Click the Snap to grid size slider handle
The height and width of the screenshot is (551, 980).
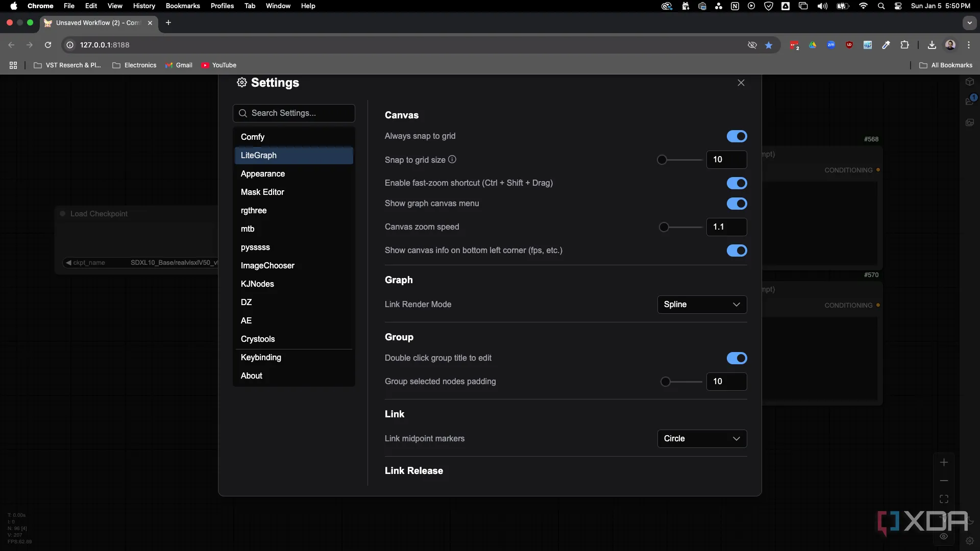pyautogui.click(x=662, y=160)
